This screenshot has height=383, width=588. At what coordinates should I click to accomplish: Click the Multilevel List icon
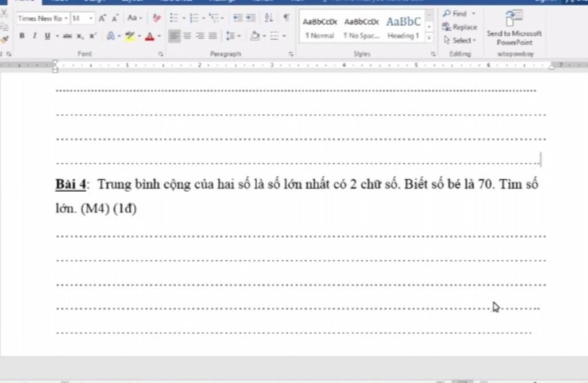coord(214,18)
